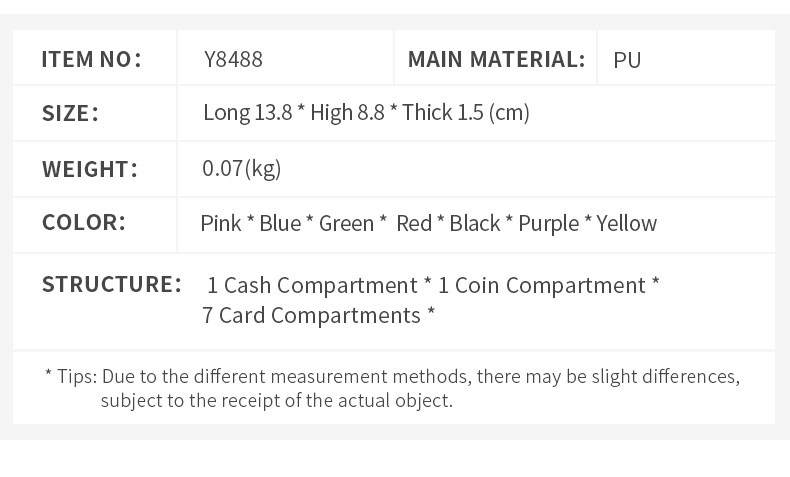The width and height of the screenshot is (790, 477).
Task: Choose the Blue color option
Action: point(280,223)
